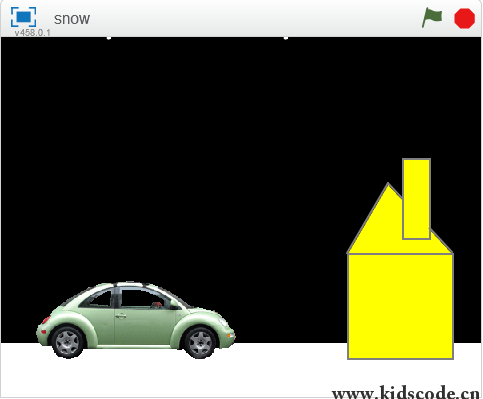Stop all scripts with red octagon
Screen dimensions: 483x399
click(x=464, y=18)
